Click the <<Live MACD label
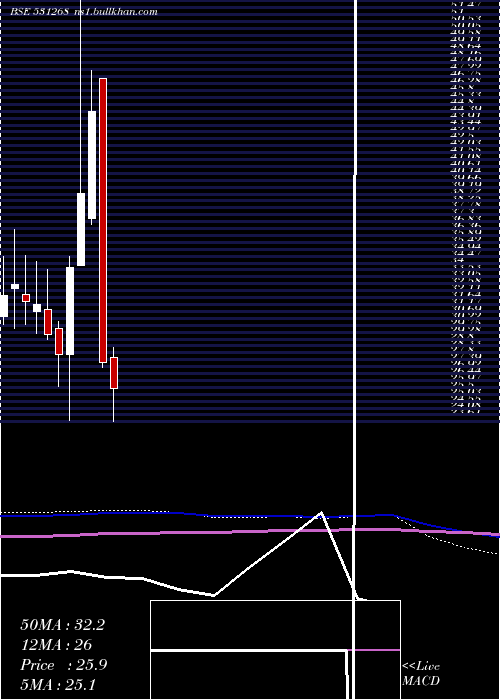 pyautogui.click(x=421, y=674)
